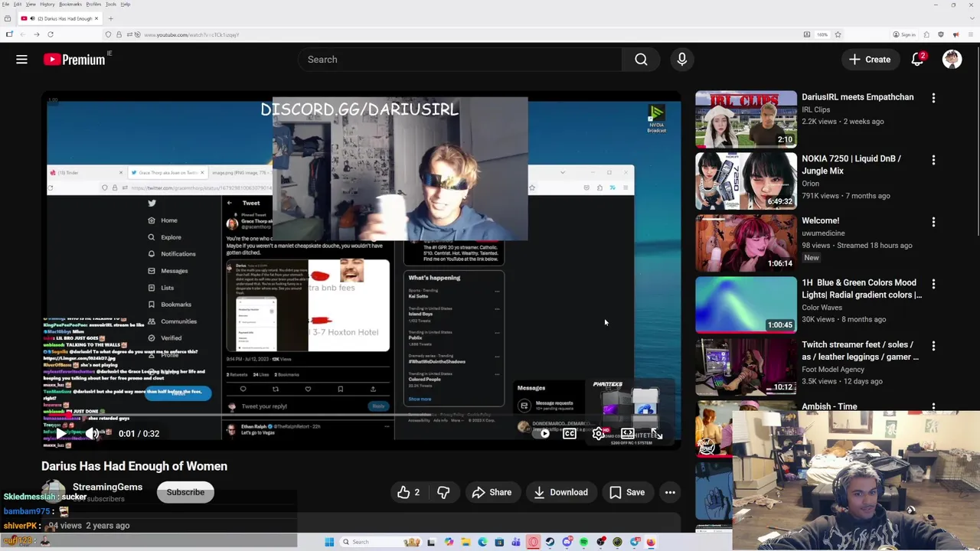Reload the page
Viewport: 980px width, 551px height.
51,34
